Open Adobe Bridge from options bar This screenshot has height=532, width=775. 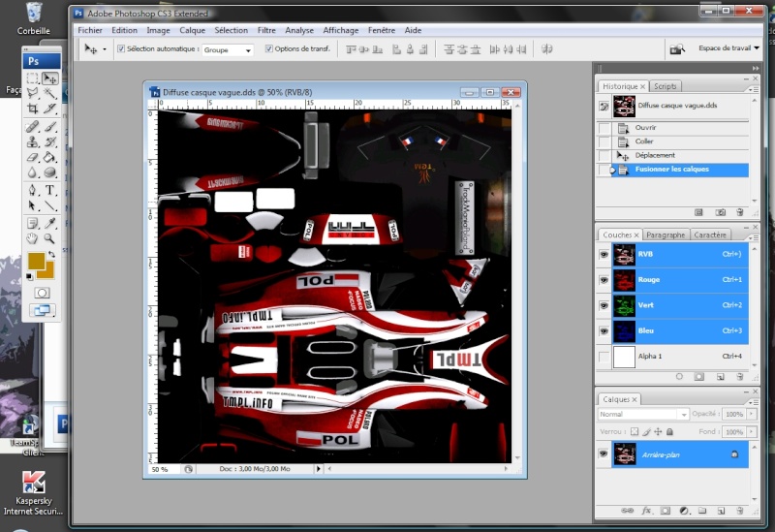coord(677,49)
